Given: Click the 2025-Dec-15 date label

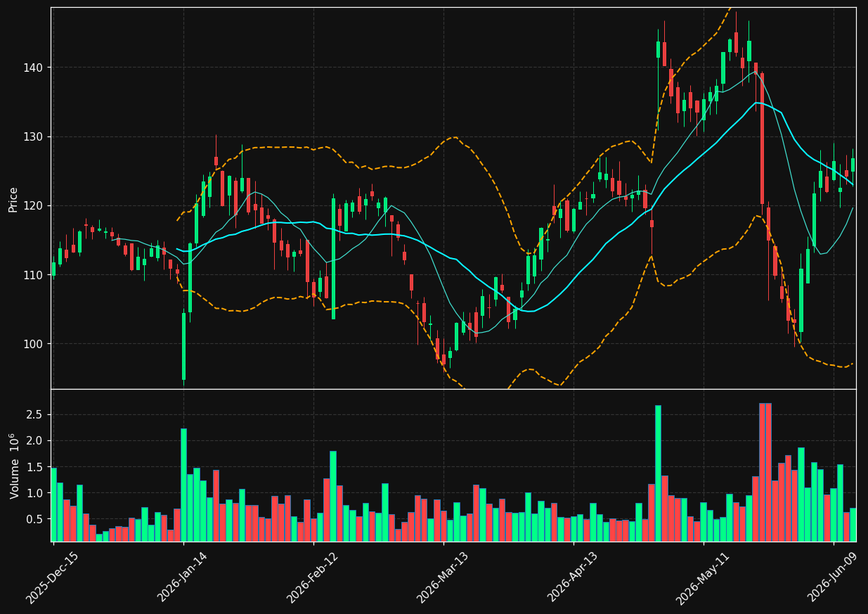Looking at the screenshot, I should (53, 578).
